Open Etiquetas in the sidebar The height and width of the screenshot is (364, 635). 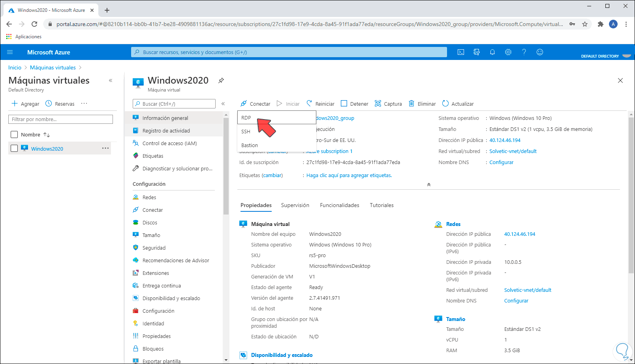(174, 156)
